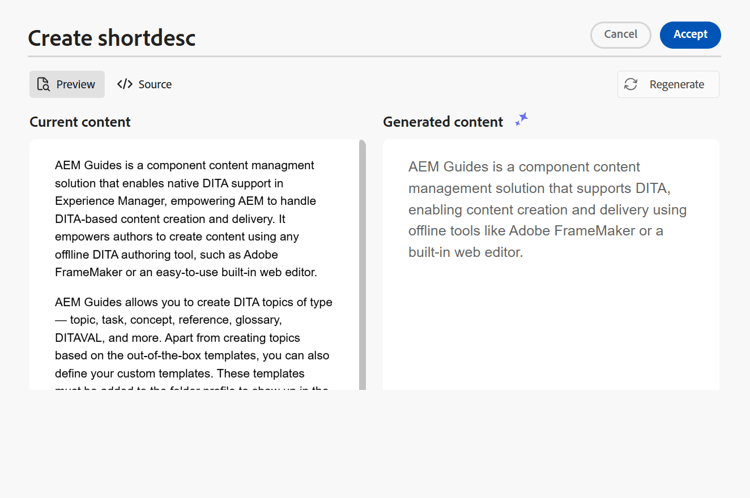Click the Source code brackets icon

click(x=125, y=85)
